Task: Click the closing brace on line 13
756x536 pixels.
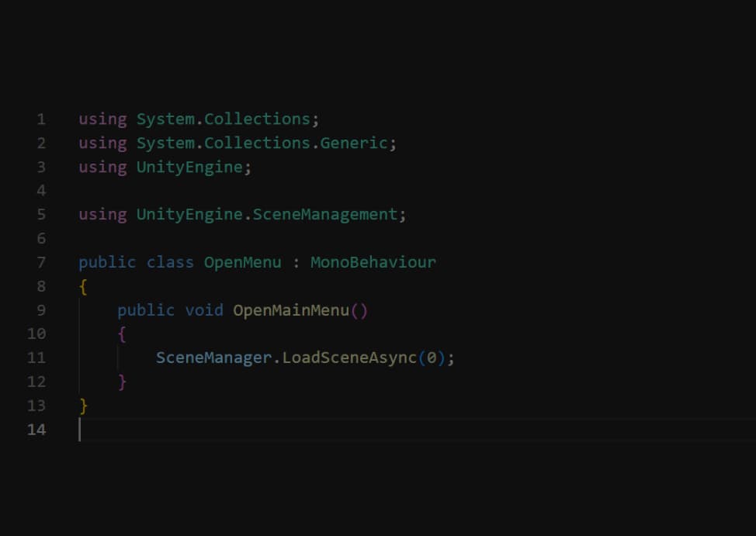Action: tap(83, 406)
